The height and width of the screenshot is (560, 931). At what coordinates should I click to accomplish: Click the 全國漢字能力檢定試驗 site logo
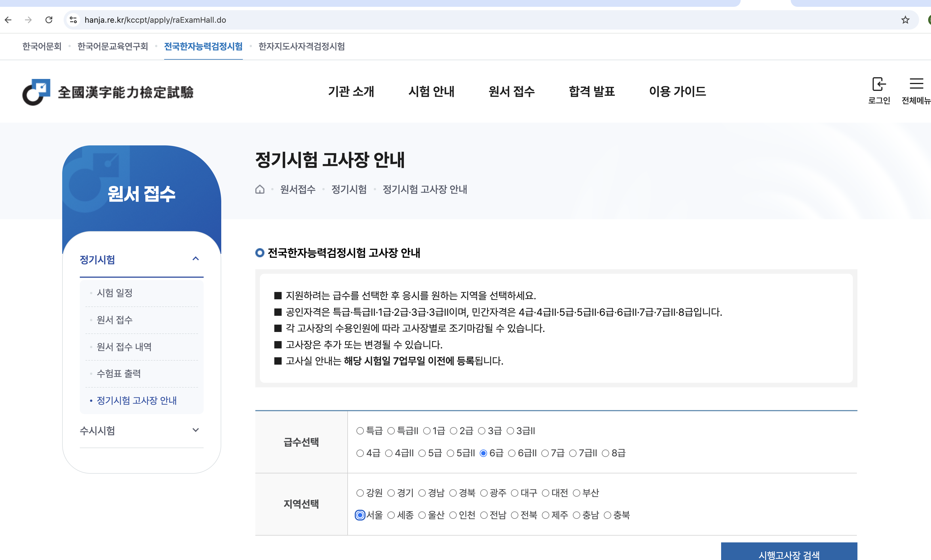coord(108,92)
